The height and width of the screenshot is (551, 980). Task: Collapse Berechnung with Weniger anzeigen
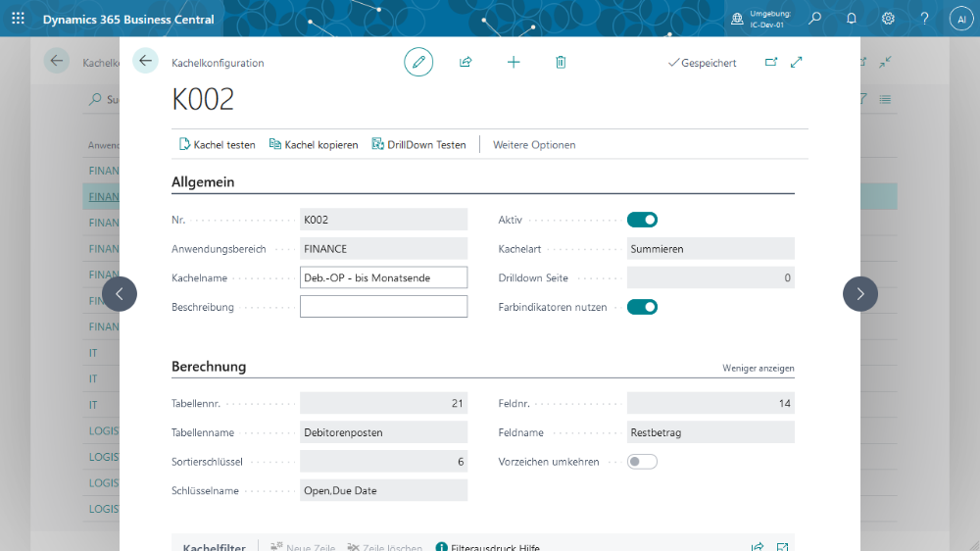[758, 369]
